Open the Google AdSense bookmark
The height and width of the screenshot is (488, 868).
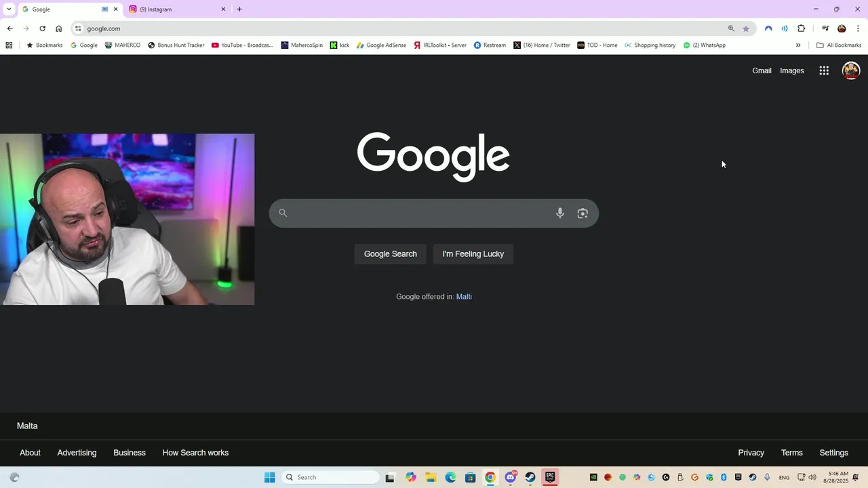[x=381, y=45]
